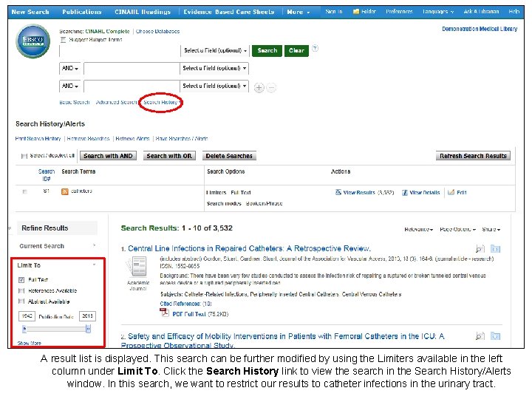
Task: Click the Academic Journal thumbnail icon
Action: 138,267
